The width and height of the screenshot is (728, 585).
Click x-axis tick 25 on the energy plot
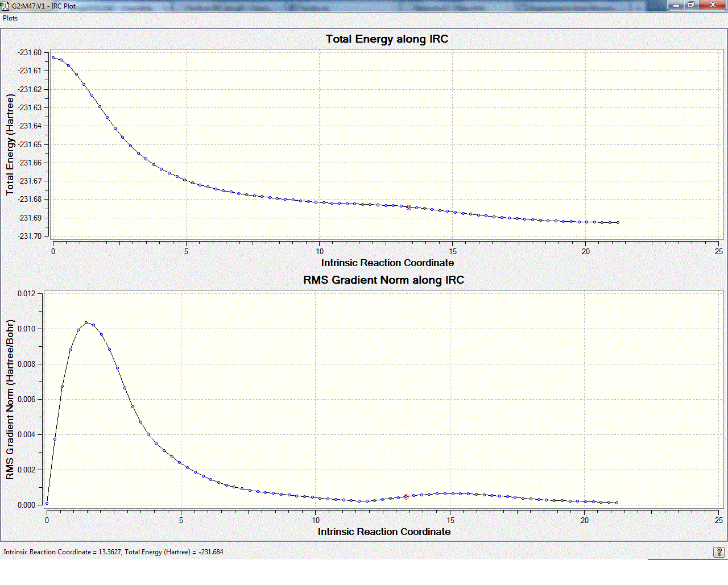719,251
